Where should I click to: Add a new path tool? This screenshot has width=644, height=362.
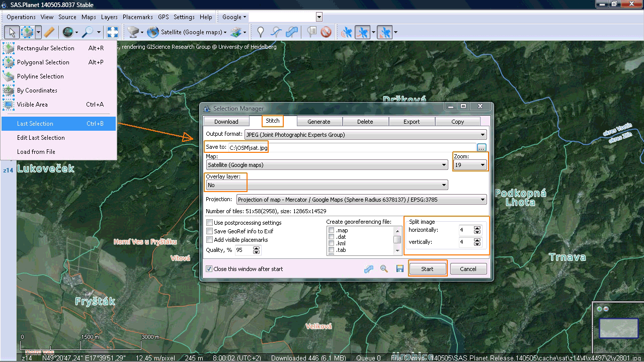click(x=276, y=32)
